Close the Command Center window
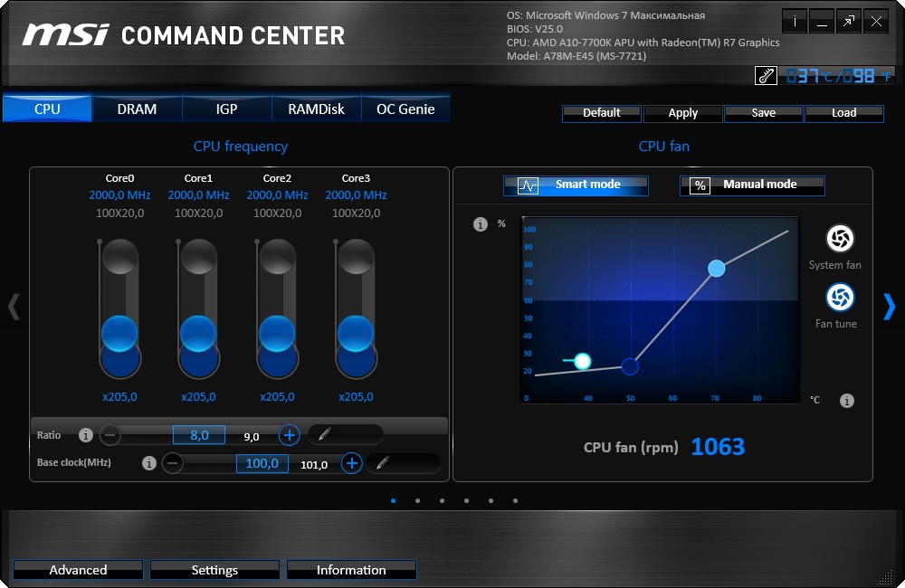The image size is (905, 588). pyautogui.click(x=876, y=22)
